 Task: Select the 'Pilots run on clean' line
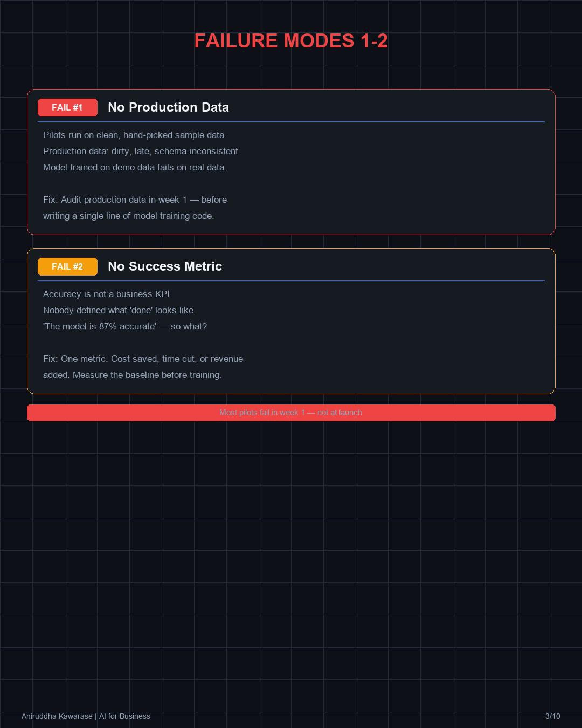(135, 135)
